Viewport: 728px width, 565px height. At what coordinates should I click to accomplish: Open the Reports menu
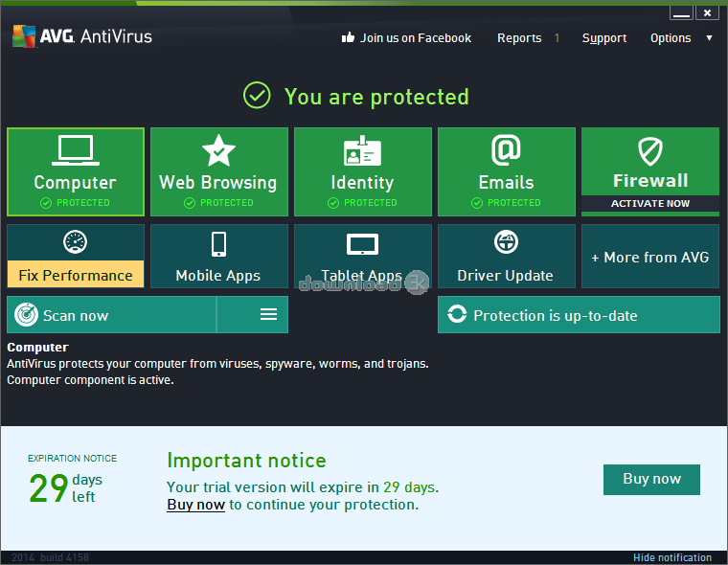tap(519, 38)
